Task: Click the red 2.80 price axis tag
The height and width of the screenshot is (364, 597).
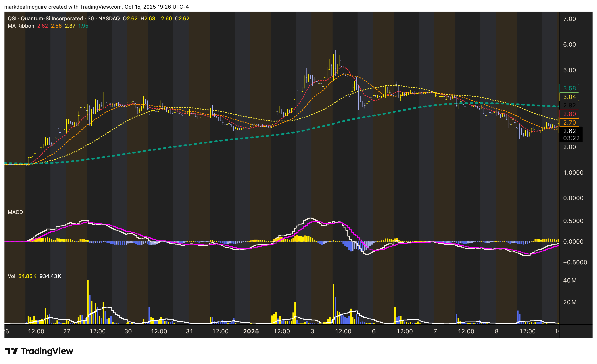Action: click(x=569, y=114)
